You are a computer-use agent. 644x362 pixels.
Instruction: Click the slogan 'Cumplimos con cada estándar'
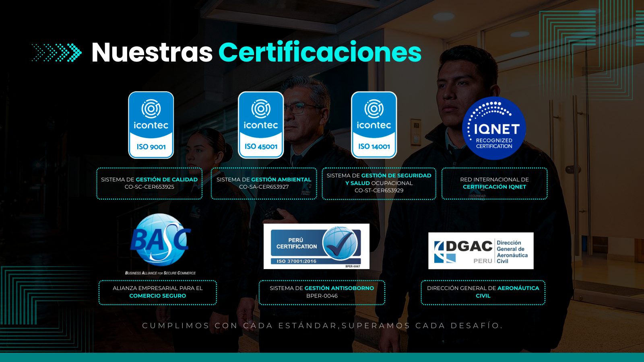tap(239, 325)
